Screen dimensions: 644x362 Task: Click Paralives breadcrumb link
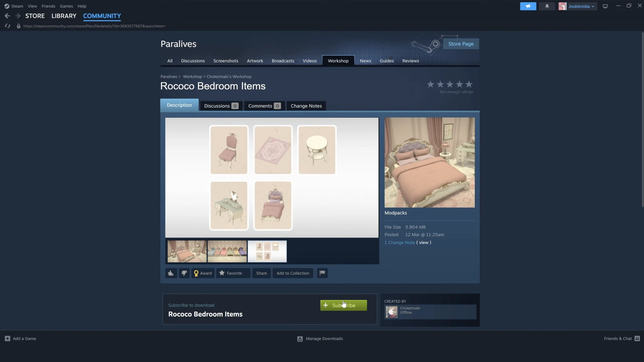coord(169,77)
